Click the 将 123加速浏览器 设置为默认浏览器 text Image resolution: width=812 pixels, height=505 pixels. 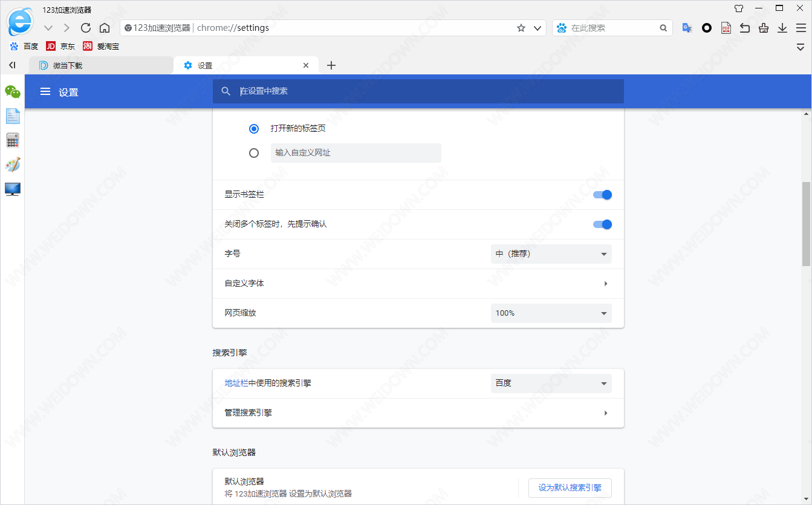point(288,494)
